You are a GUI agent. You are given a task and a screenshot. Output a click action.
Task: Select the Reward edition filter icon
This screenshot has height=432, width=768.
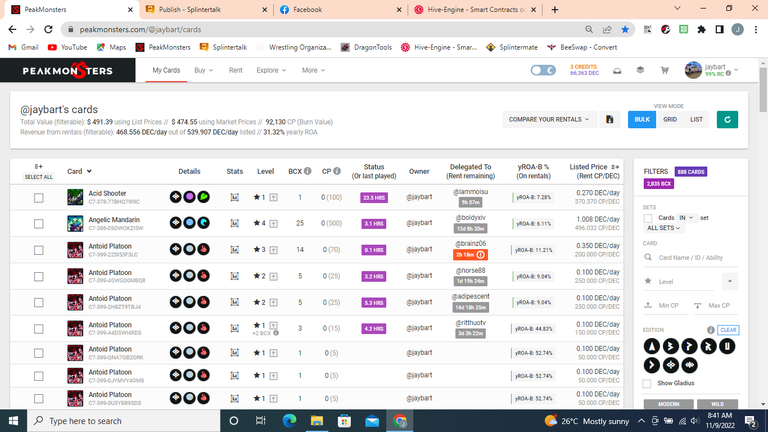pyautogui.click(x=708, y=346)
